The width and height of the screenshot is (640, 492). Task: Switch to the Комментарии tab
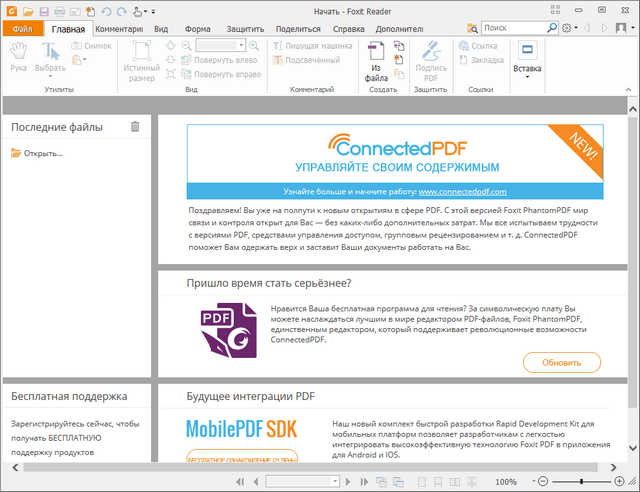[x=119, y=30]
